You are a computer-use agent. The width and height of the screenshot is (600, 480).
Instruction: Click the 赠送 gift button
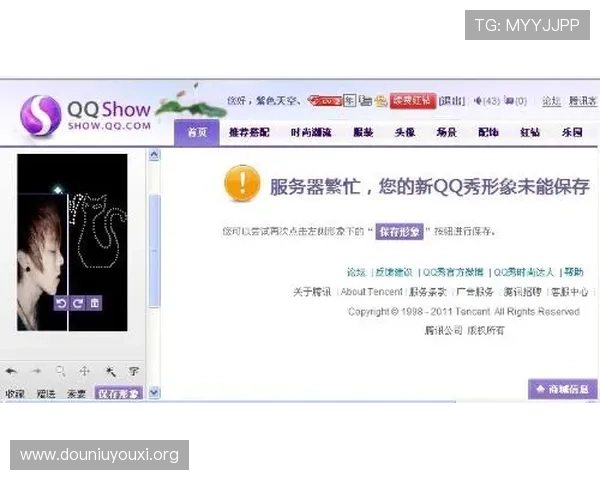(x=46, y=394)
